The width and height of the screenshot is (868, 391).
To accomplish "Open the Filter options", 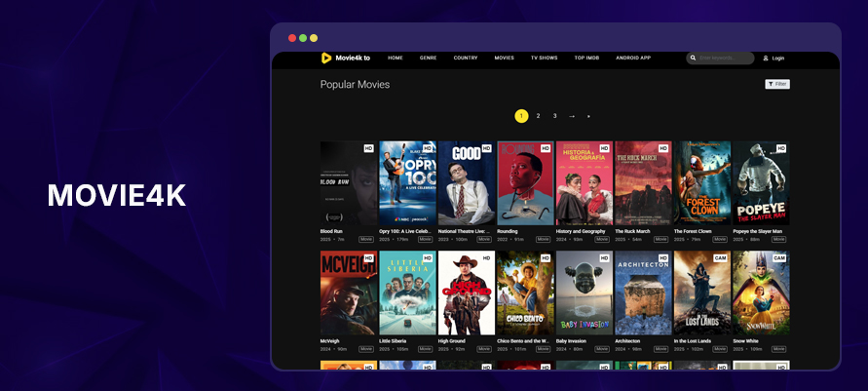I will 776,85.
